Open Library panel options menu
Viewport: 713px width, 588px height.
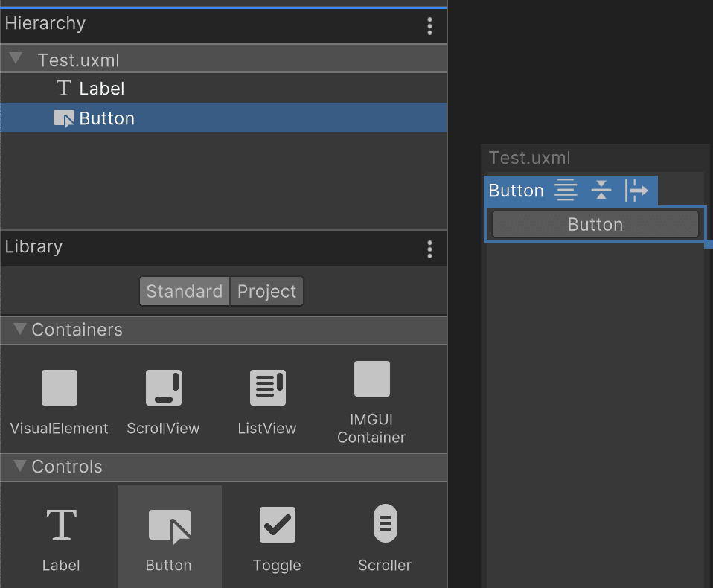click(429, 249)
